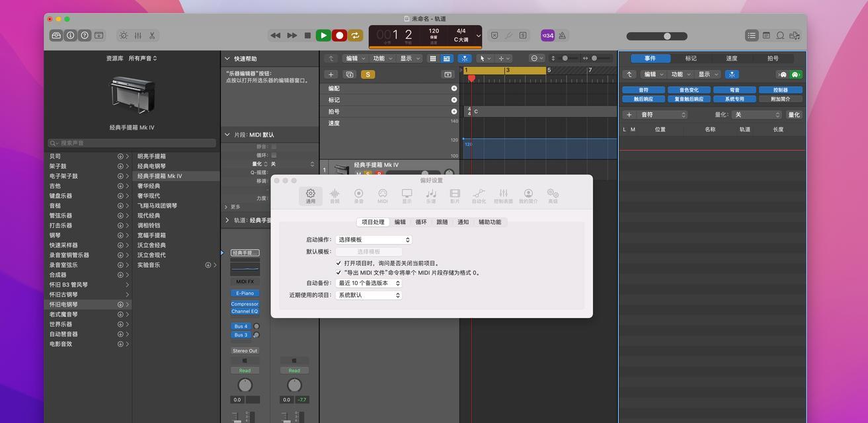Start playback with the green Play button
868x423 pixels.
[x=323, y=36]
